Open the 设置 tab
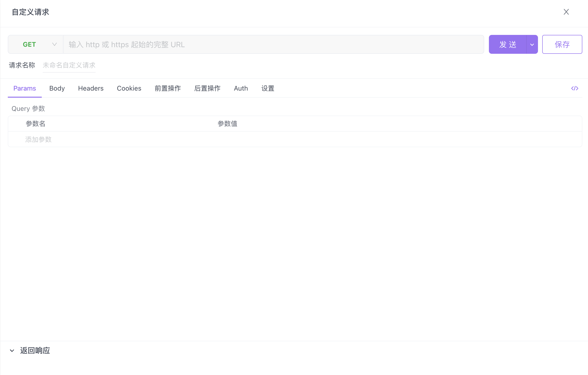Image resolution: width=588 pixels, height=375 pixels. [x=268, y=88]
